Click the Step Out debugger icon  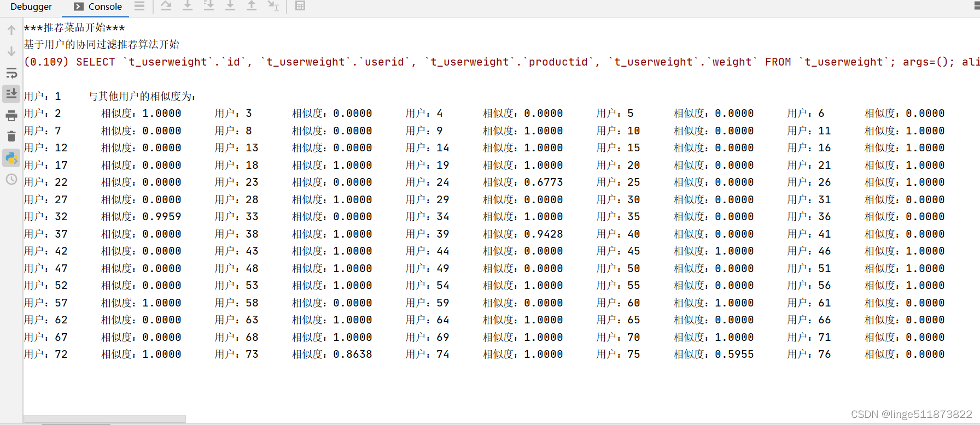coord(252,6)
